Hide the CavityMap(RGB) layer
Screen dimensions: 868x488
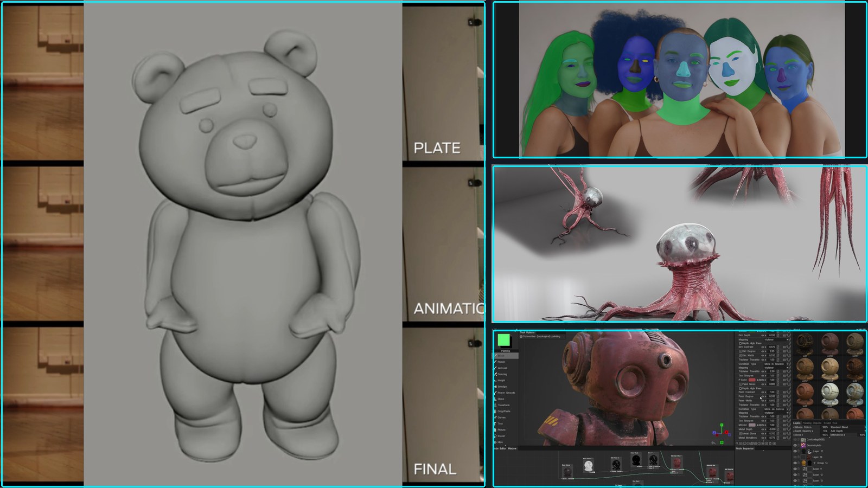(x=795, y=439)
